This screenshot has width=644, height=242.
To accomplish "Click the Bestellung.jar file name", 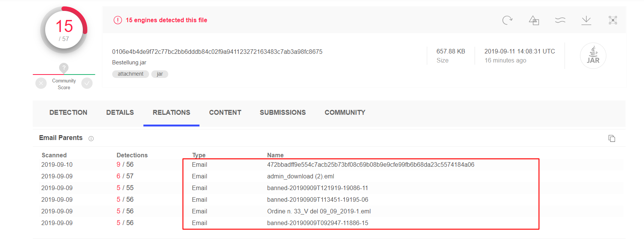I will 129,62.
